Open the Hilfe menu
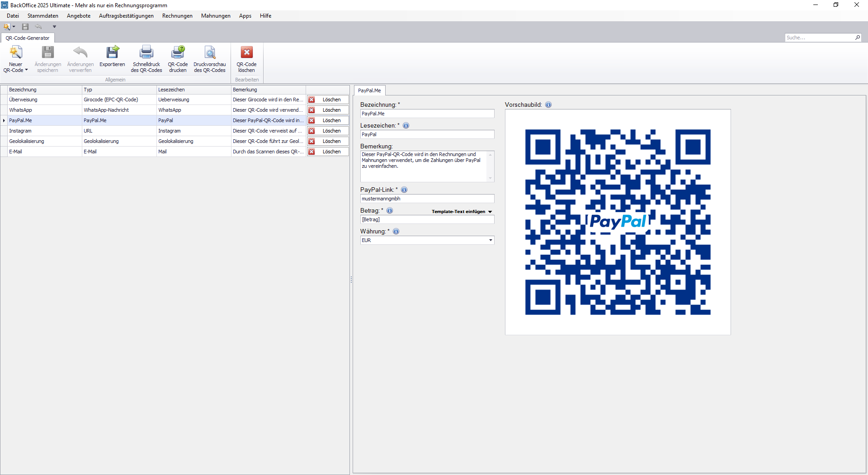The image size is (868, 475). coord(265,16)
